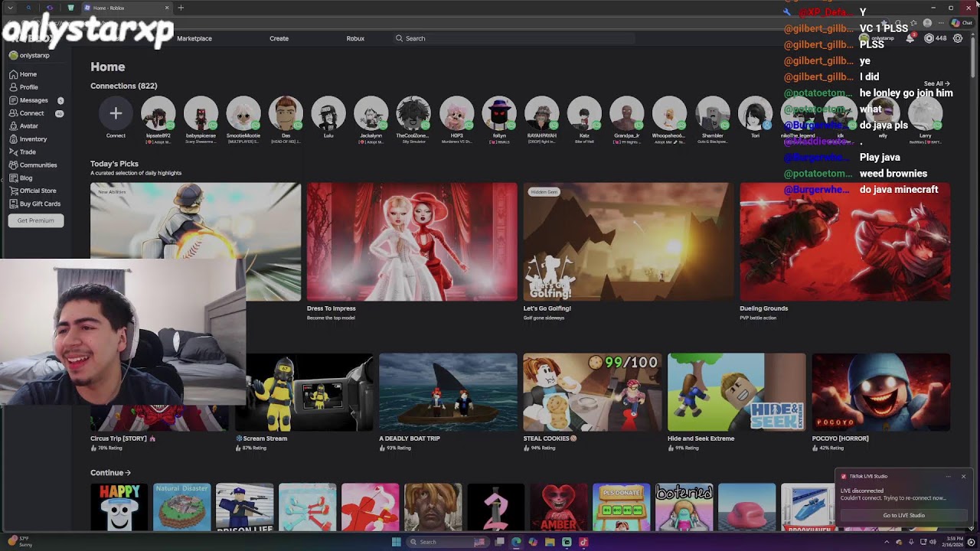Image resolution: width=980 pixels, height=551 pixels.
Task: Open Lulu's connection avatar
Action: (328, 114)
